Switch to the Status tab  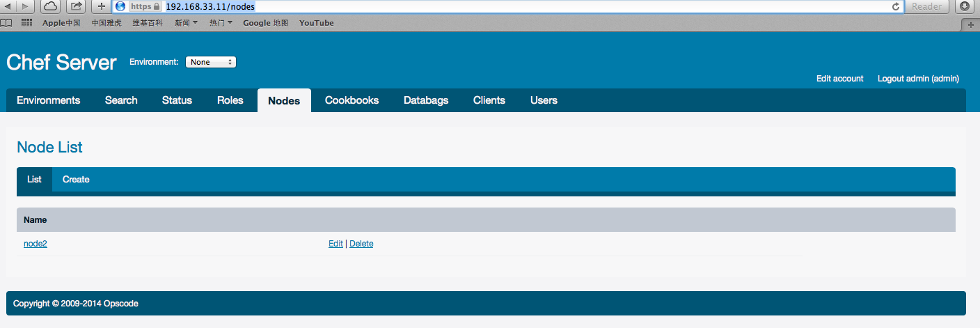pos(177,100)
